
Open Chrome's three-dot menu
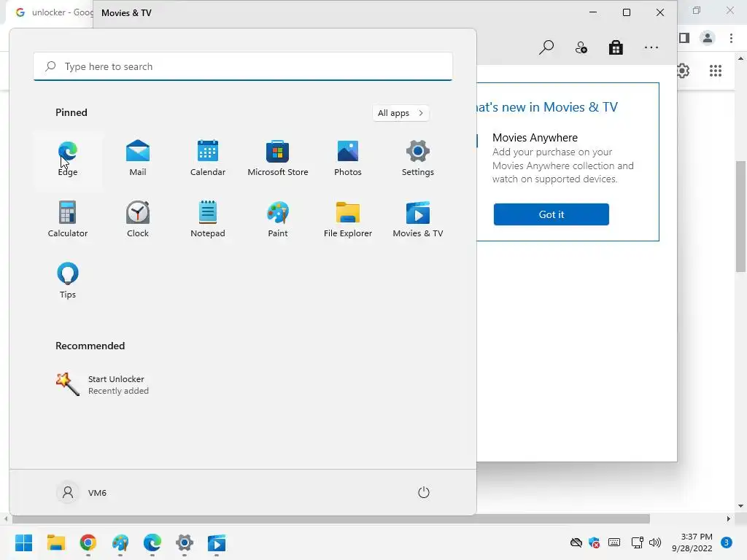[x=731, y=38]
